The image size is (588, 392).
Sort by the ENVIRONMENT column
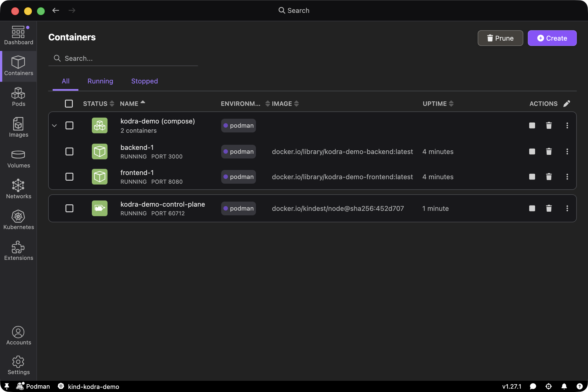(245, 104)
